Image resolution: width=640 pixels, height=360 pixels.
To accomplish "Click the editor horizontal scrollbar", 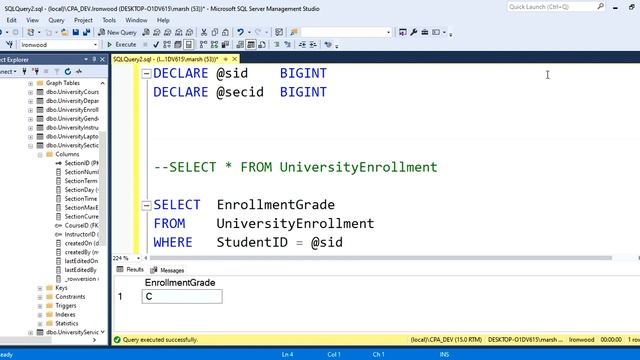I will click(380, 258).
